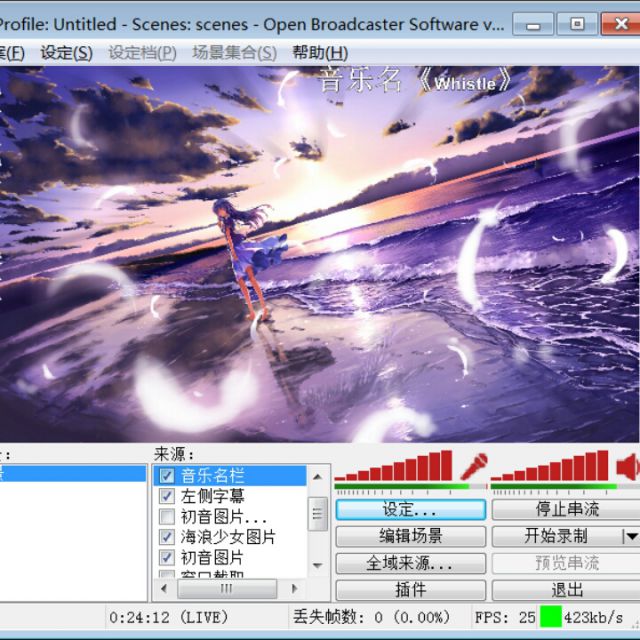Image resolution: width=640 pixels, height=640 pixels.
Task: Click the sources list scroll-left arrow
Action: point(164,589)
